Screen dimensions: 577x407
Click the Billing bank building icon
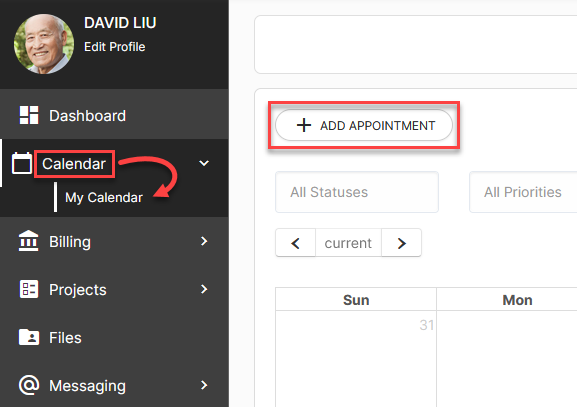[28, 241]
